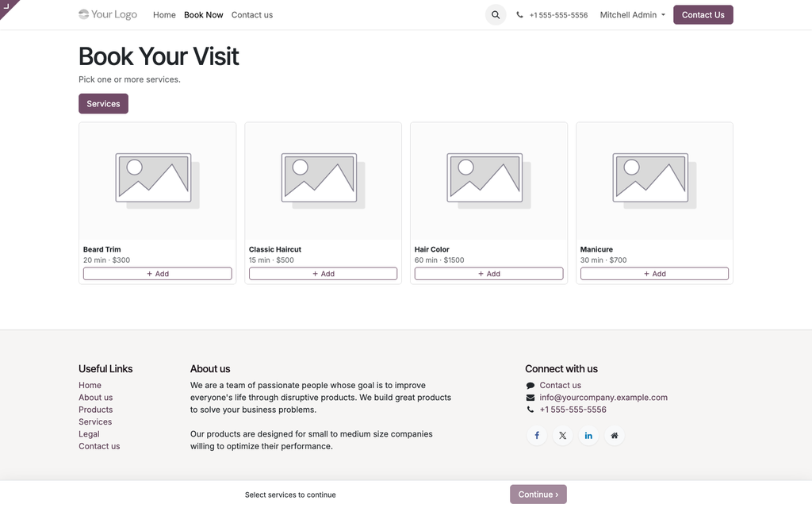Follow the footer Home link
This screenshot has width=812, height=508.
pyautogui.click(x=90, y=385)
